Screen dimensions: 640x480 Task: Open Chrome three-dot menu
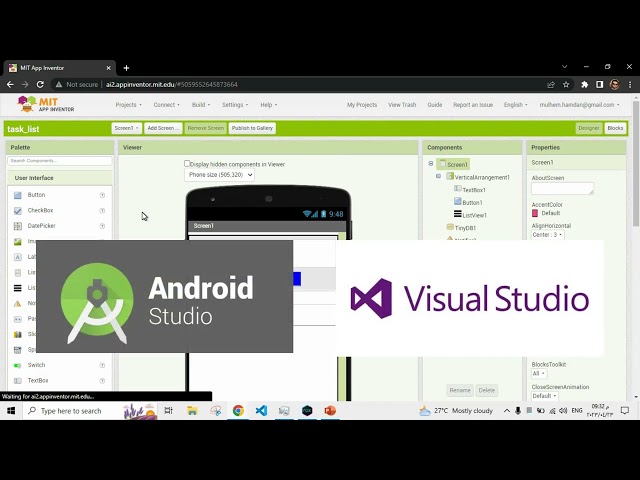pyautogui.click(x=630, y=84)
